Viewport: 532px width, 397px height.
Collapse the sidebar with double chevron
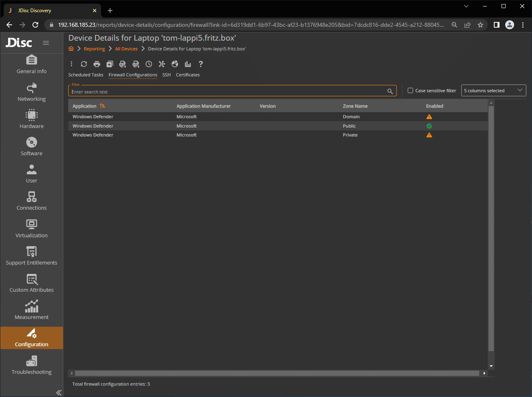click(x=58, y=392)
